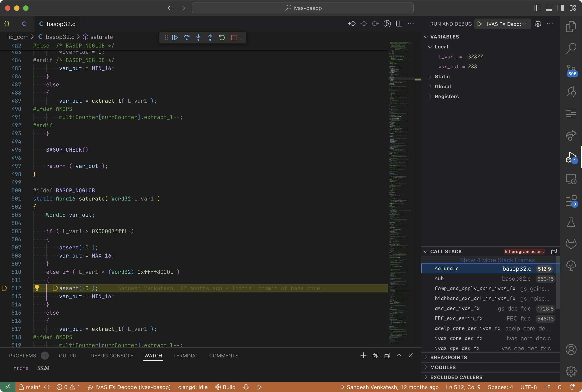
Task: Restart the debug session
Action: coord(222,38)
